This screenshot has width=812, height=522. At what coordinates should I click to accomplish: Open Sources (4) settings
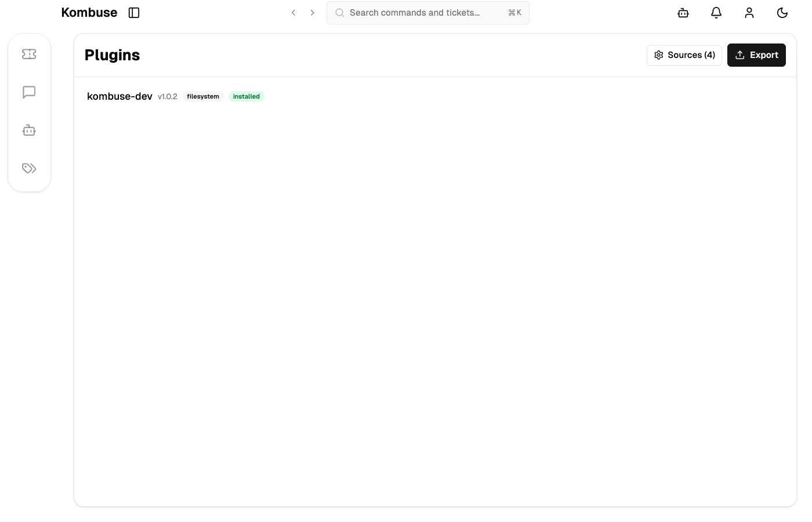point(684,55)
